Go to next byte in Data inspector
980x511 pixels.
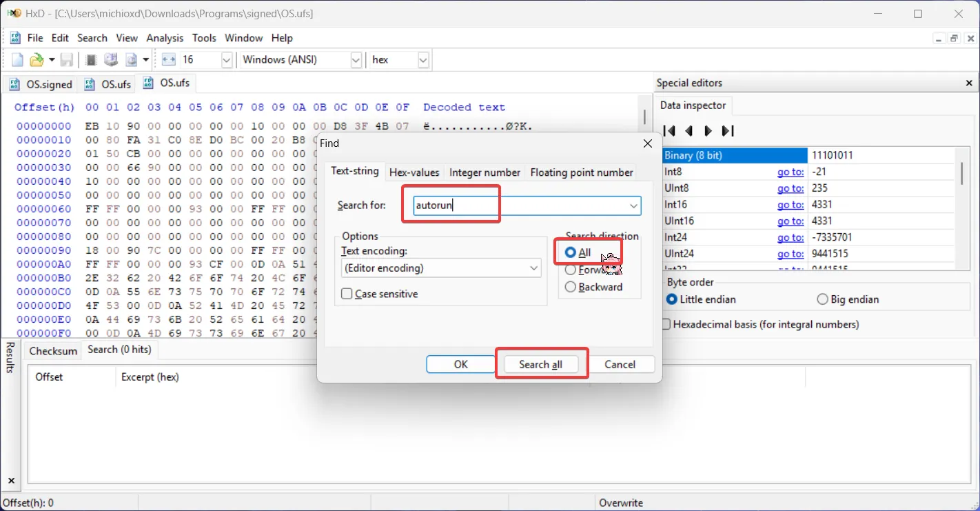708,131
